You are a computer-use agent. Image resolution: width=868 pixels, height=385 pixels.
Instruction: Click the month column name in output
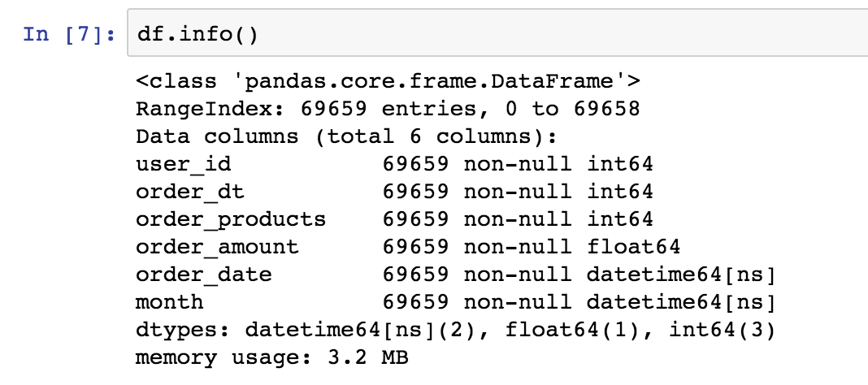click(170, 302)
